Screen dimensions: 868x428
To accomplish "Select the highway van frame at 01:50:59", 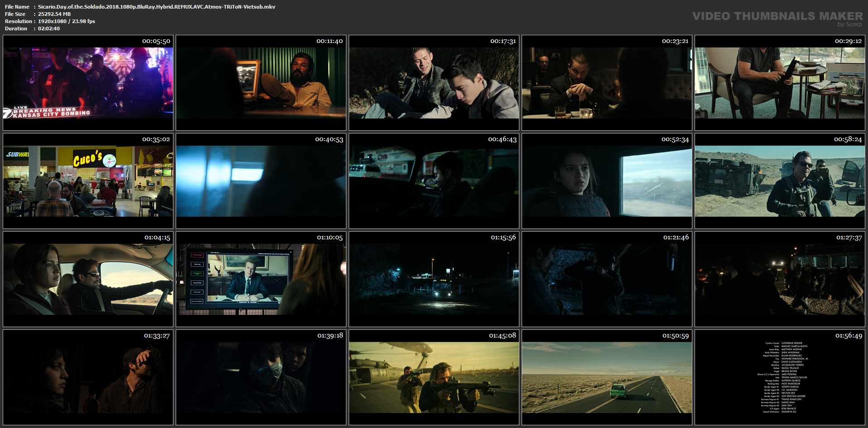I will 607,377.
